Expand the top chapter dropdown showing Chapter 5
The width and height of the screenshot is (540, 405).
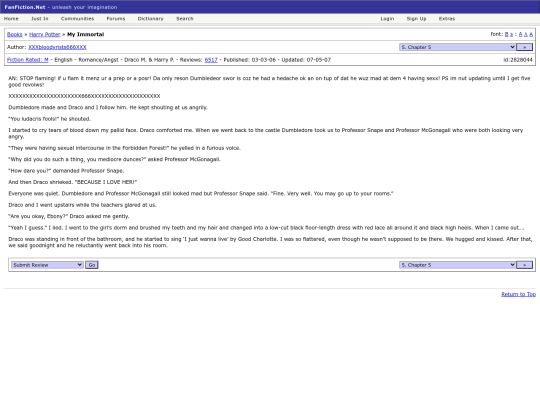pyautogui.click(x=457, y=47)
